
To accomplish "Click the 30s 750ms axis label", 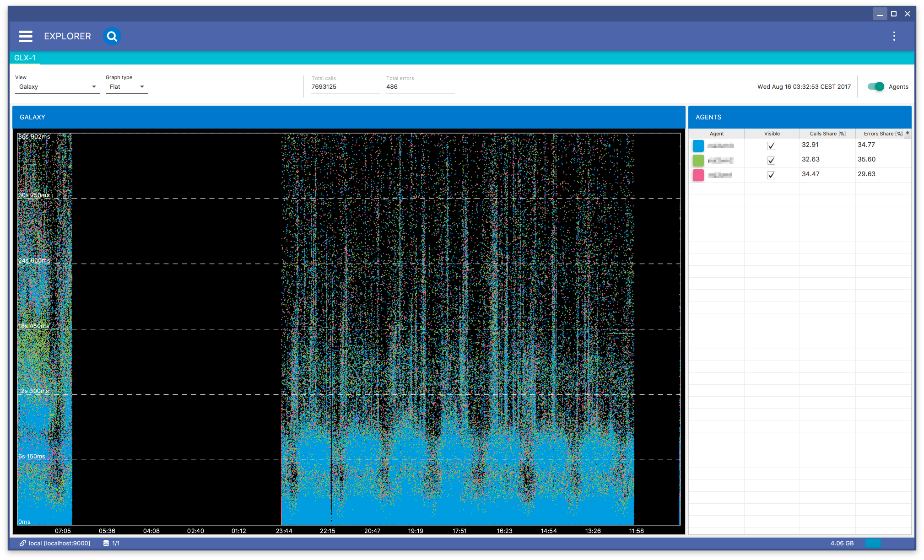I will pyautogui.click(x=34, y=195).
